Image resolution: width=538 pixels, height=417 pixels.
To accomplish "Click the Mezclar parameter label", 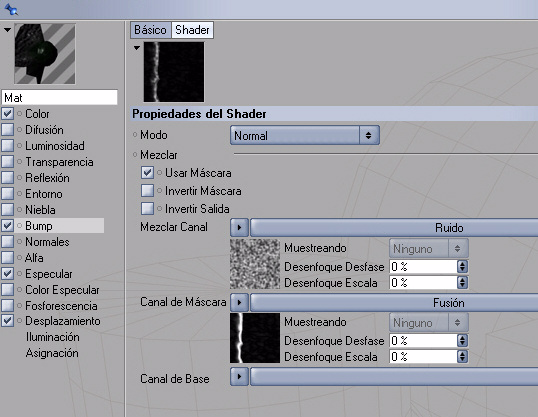I will click(159, 155).
